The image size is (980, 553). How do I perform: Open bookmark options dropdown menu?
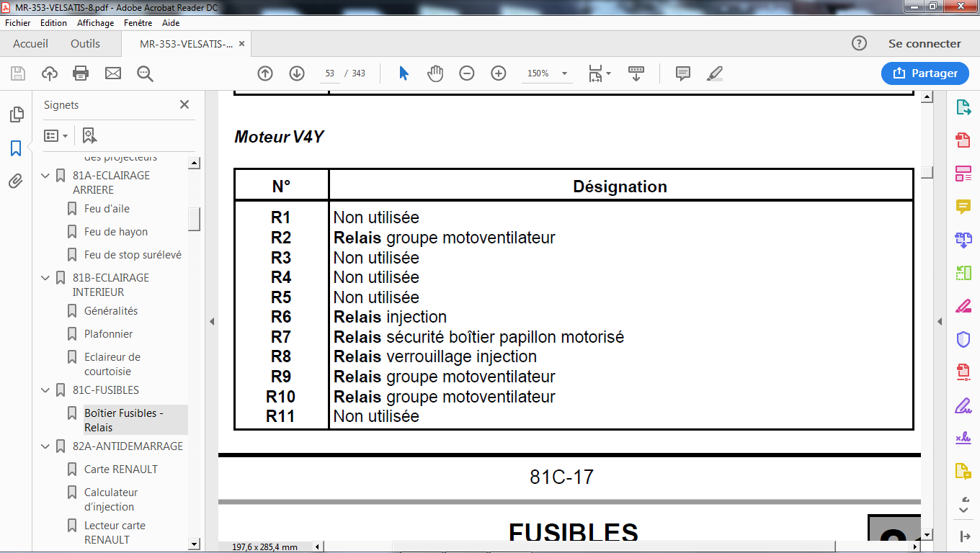click(56, 135)
